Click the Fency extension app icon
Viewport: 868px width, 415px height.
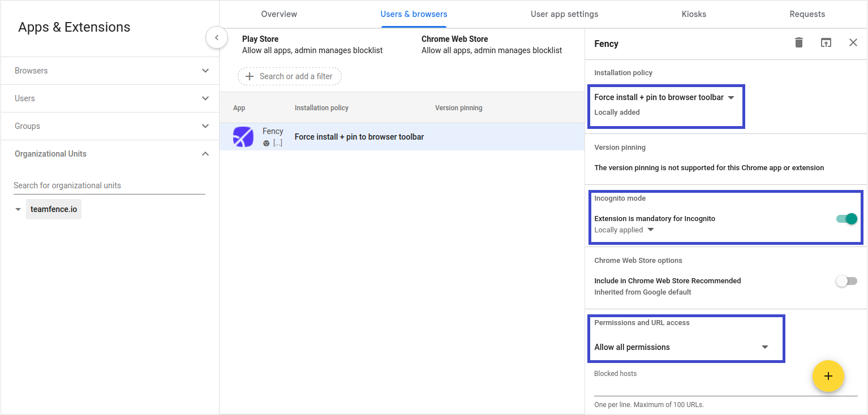(243, 136)
